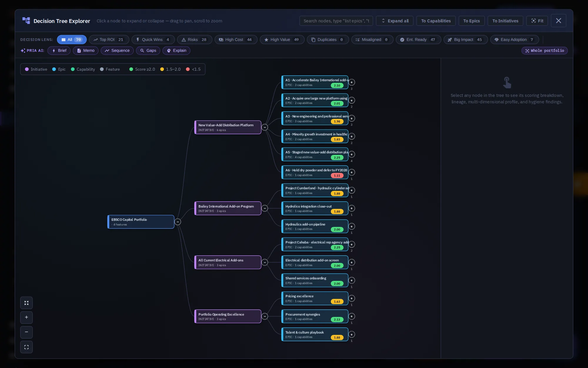Close the Decision Tree Explorer
Viewport: 588px width, 368px height.
[558, 21]
